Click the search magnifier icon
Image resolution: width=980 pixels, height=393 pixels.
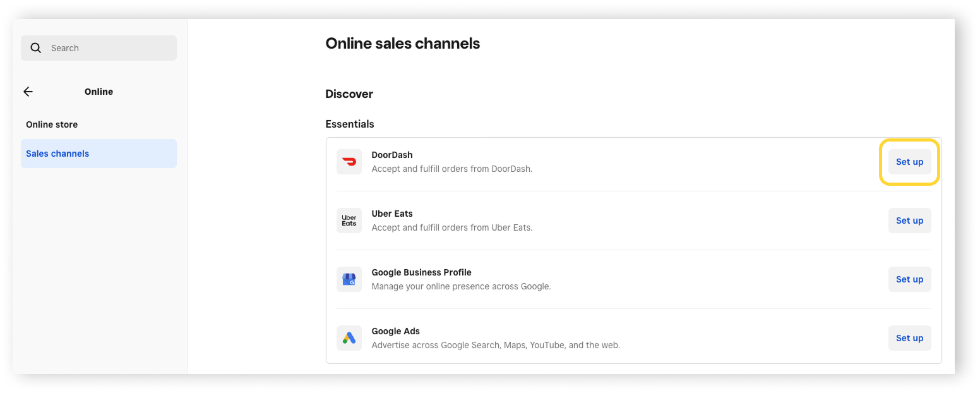36,48
